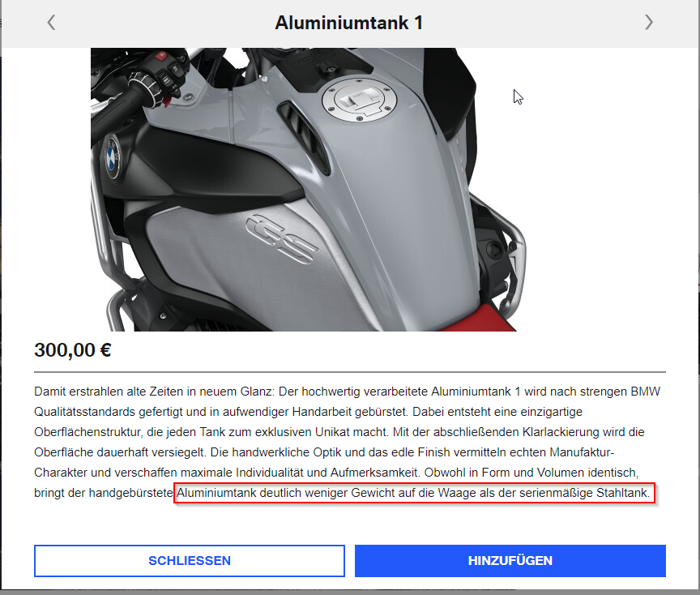Go to next accessory with right chevron

[649, 23]
